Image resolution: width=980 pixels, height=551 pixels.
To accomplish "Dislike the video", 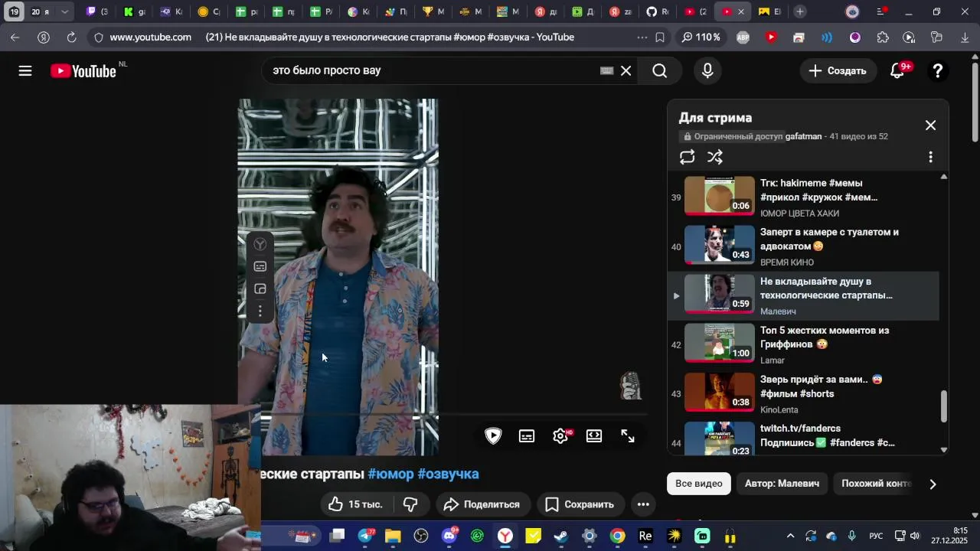I will 410,504.
